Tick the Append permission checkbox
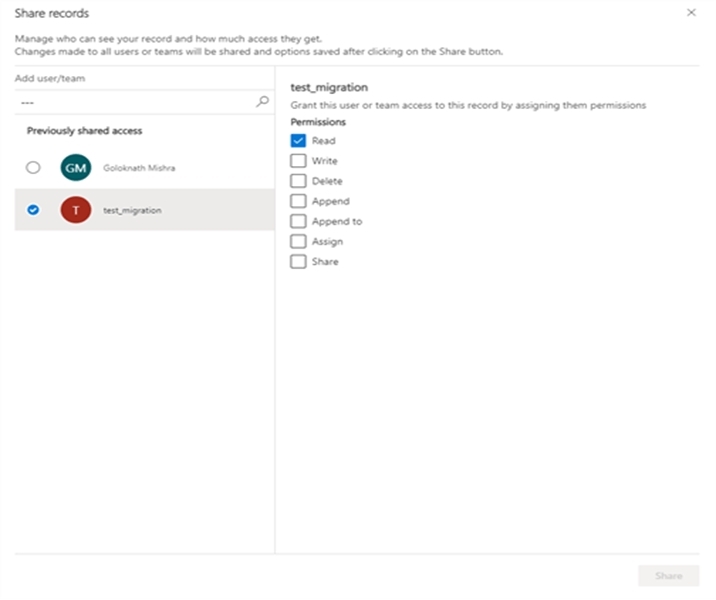The width and height of the screenshot is (716, 600). coord(298,201)
